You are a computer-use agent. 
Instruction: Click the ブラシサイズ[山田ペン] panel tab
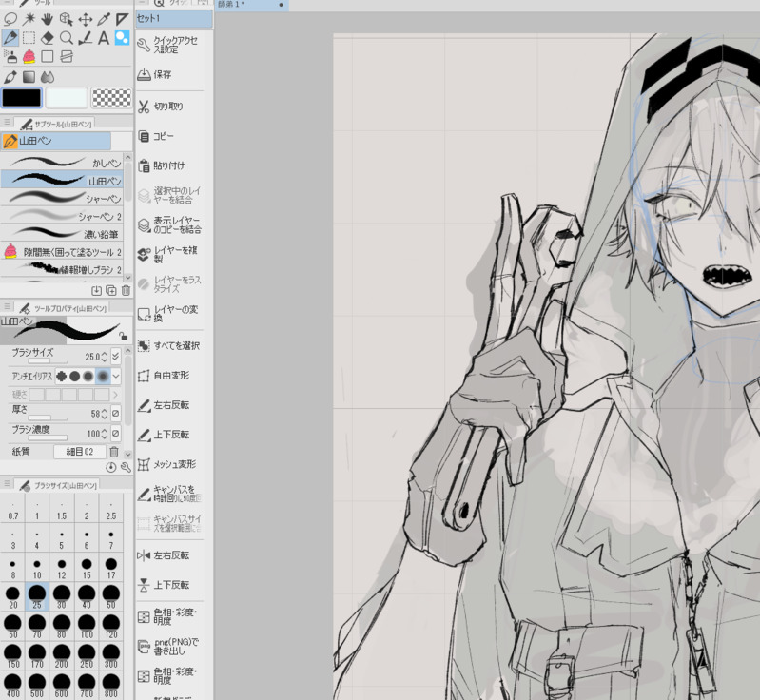pyautogui.click(x=57, y=485)
